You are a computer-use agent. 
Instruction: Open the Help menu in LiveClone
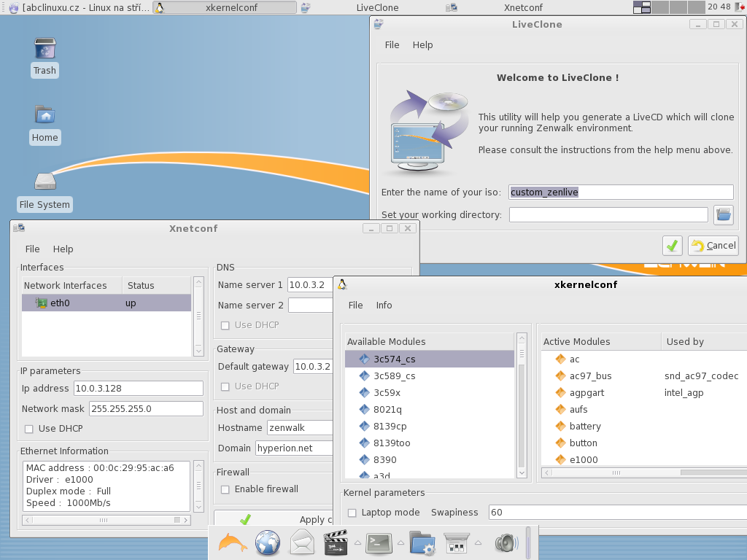(422, 44)
